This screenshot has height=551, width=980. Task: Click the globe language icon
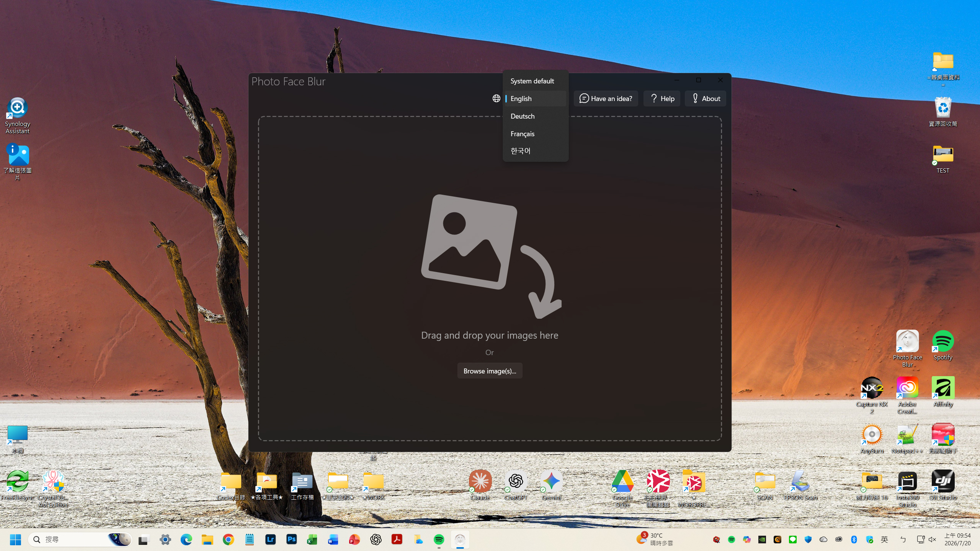coord(496,98)
